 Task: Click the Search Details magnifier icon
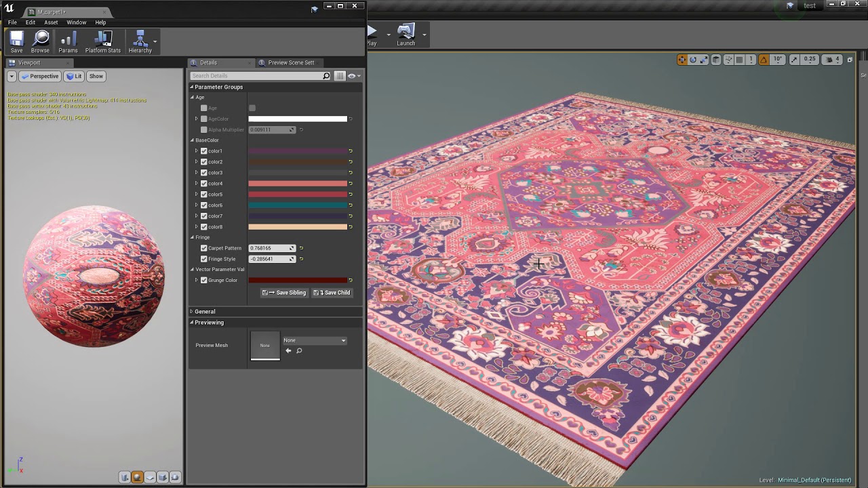point(326,76)
